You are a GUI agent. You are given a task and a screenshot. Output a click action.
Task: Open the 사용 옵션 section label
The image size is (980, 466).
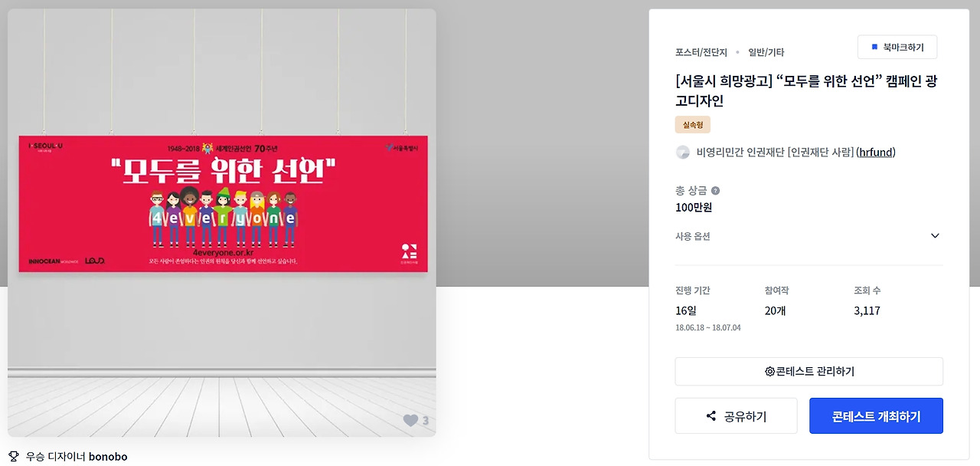(693, 236)
